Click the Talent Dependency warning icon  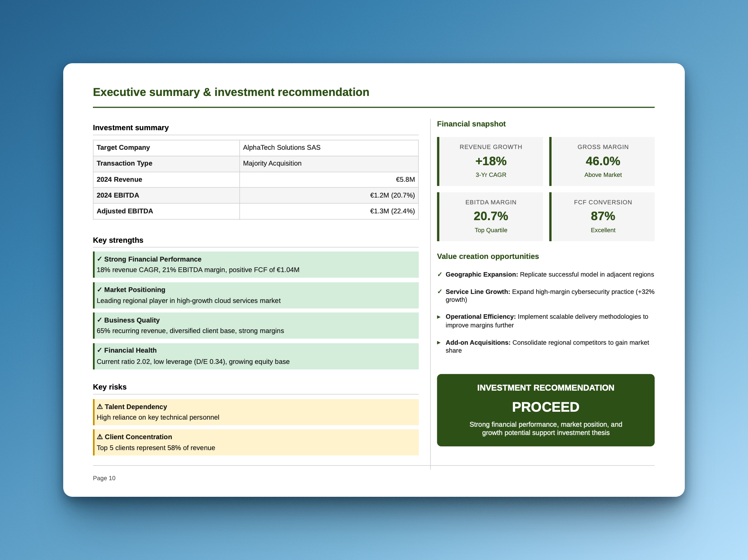[x=100, y=407]
